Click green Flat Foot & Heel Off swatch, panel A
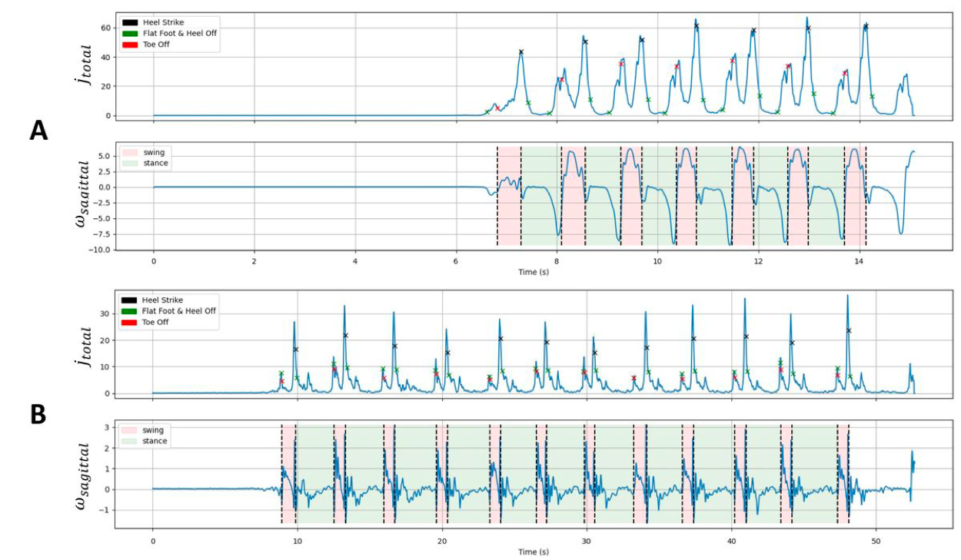This screenshot has width=961, height=560. pyautogui.click(x=131, y=34)
